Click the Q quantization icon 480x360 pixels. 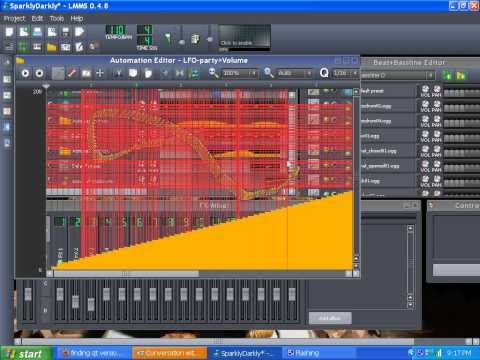[x=324, y=73]
